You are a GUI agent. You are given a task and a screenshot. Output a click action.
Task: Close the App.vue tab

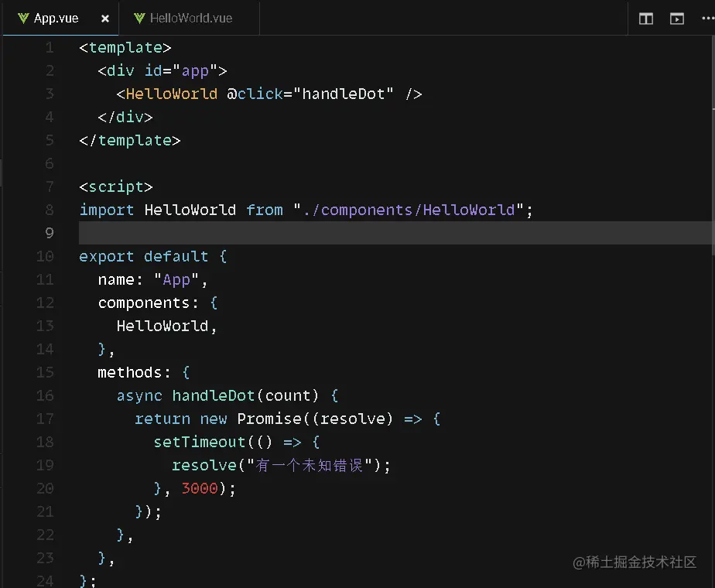[105, 19]
